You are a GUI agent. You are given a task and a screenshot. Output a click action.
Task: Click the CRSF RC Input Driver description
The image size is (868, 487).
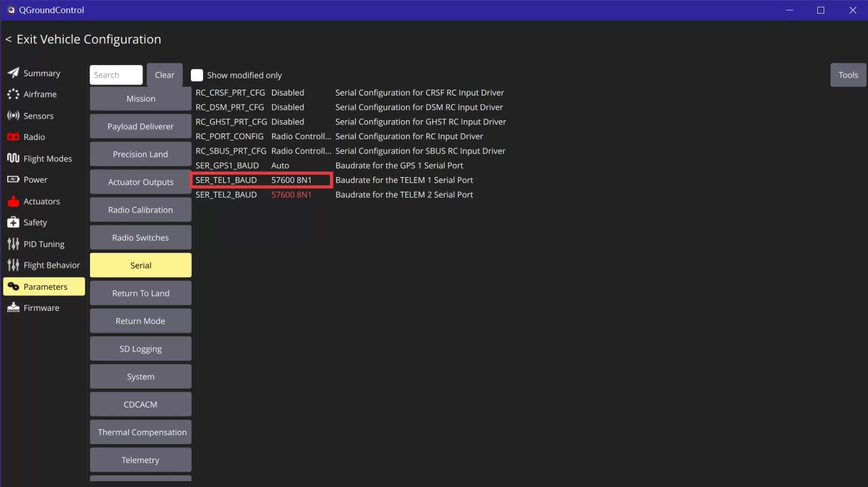pos(420,92)
